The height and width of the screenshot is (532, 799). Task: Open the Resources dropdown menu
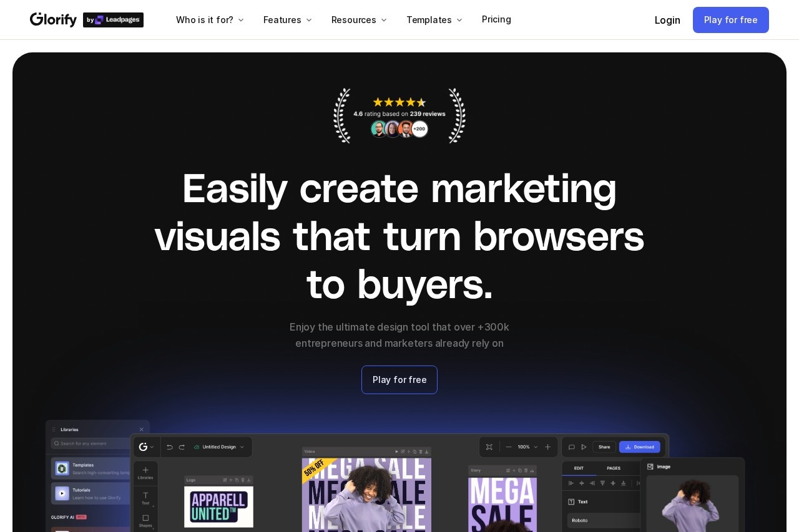pos(359,20)
